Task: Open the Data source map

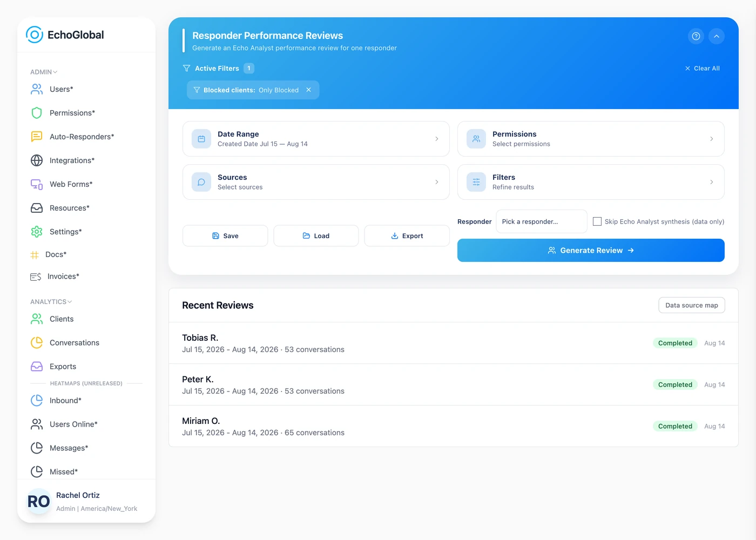Action: pyautogui.click(x=692, y=305)
